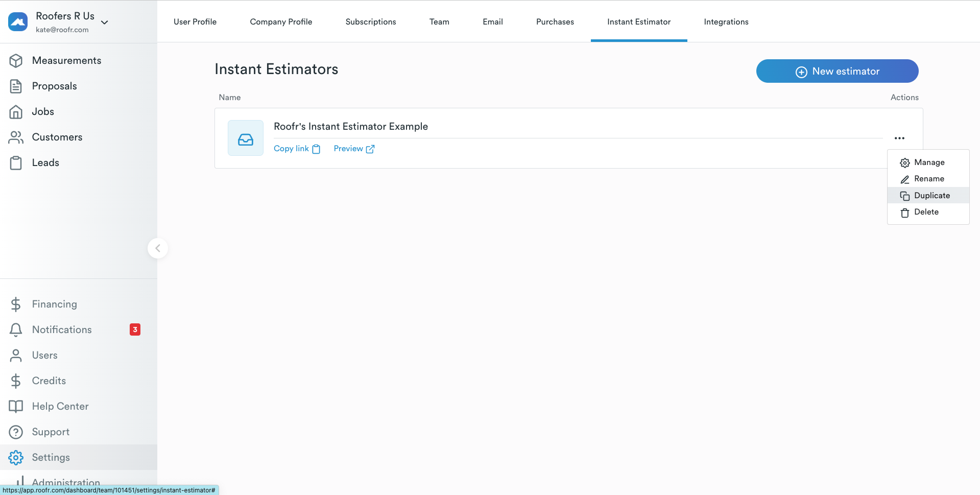Open Measurements in the sidebar
The height and width of the screenshot is (495, 980).
tap(79, 61)
